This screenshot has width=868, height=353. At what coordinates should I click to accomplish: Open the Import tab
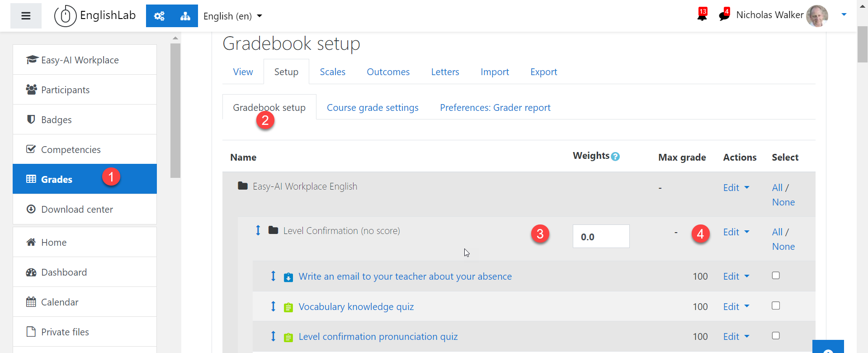pyautogui.click(x=495, y=72)
